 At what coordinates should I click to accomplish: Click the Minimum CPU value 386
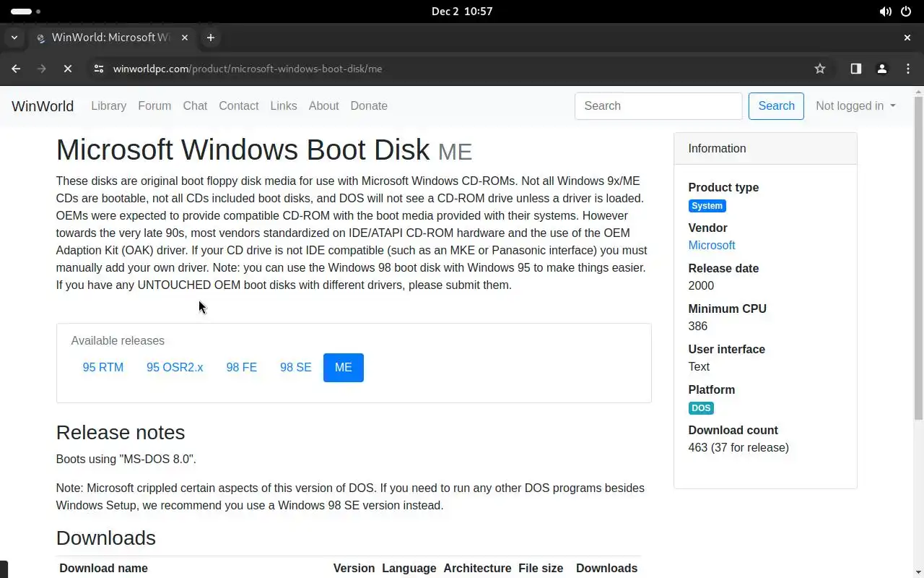click(x=698, y=326)
